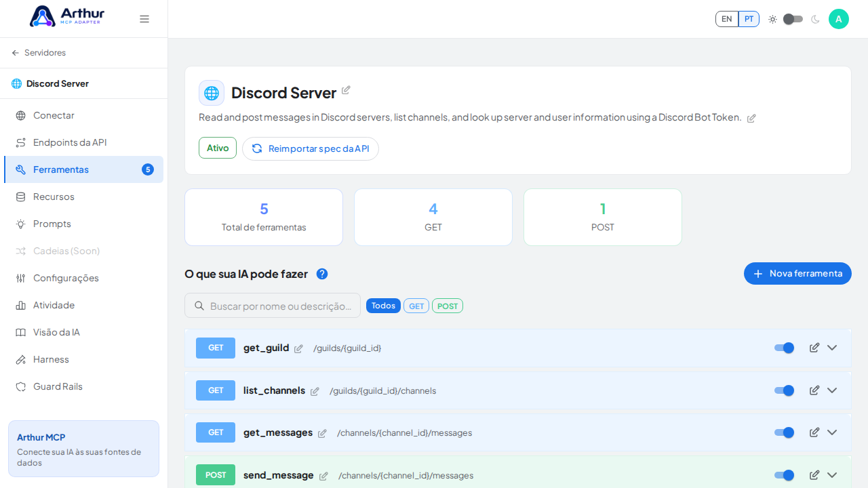Open edit for get_messages row

[x=814, y=432]
